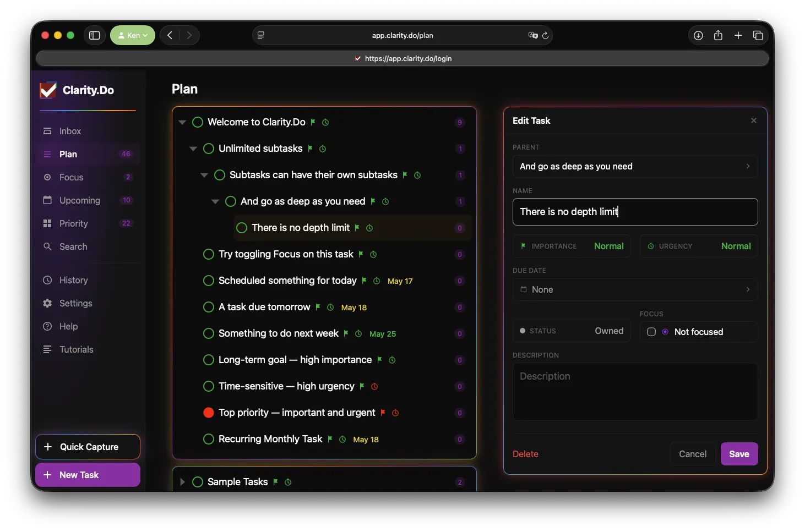Open browser downloads icon

[x=698, y=35]
